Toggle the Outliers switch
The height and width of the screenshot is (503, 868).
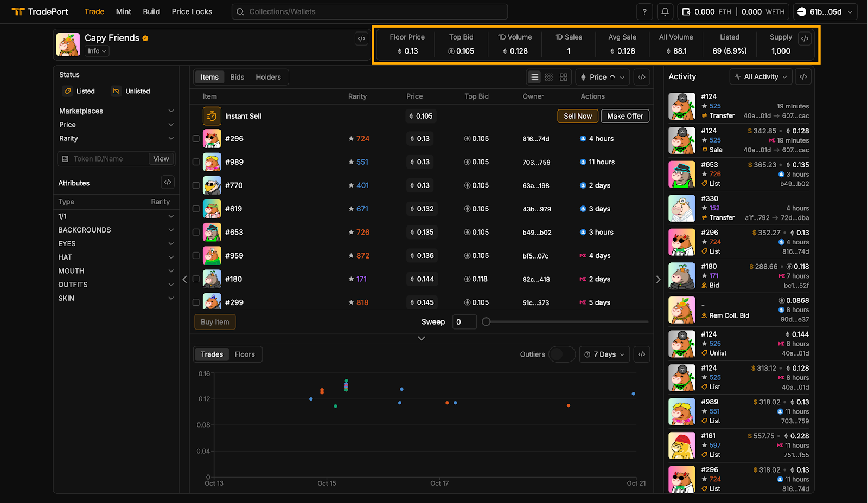tap(562, 354)
